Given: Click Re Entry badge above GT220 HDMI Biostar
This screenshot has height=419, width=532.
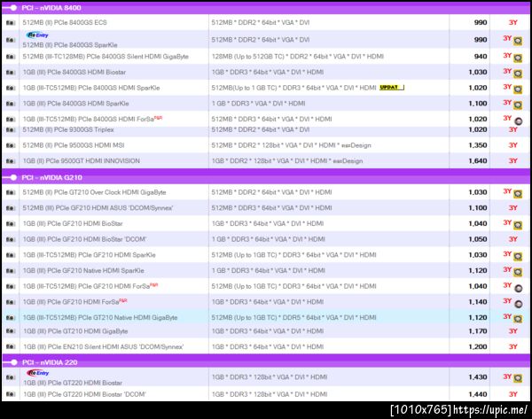Looking at the screenshot, I should (x=37, y=373).
